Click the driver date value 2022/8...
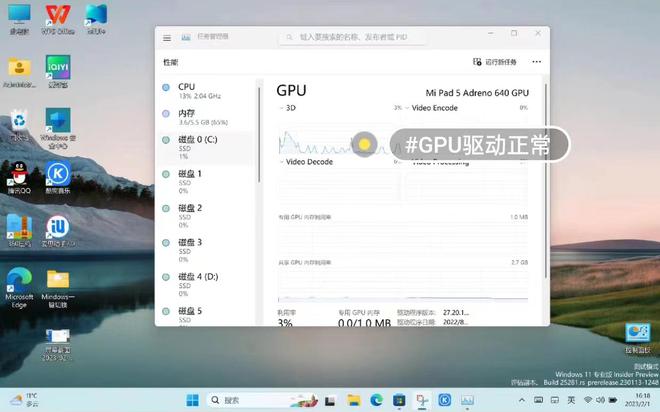This screenshot has height=412, width=660. click(x=455, y=322)
